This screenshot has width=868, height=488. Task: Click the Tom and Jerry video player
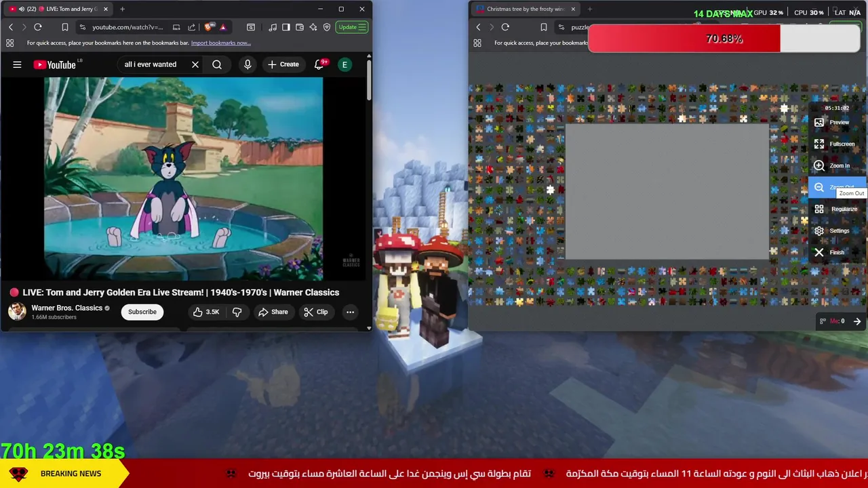(x=183, y=178)
